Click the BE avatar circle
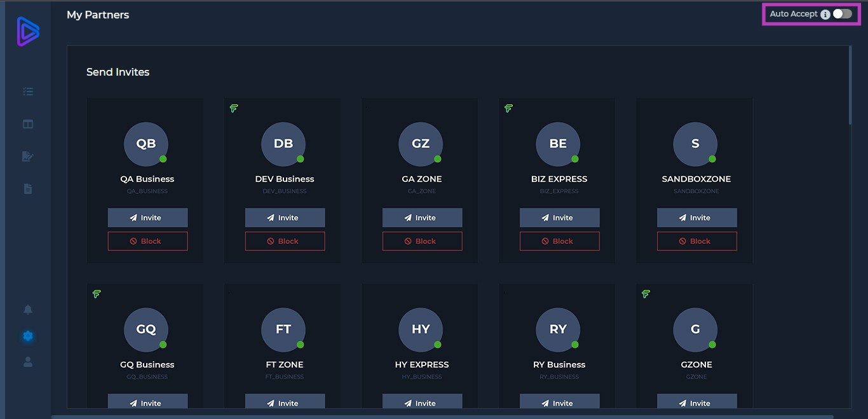Image resolution: width=868 pixels, height=419 pixels. 558,144
